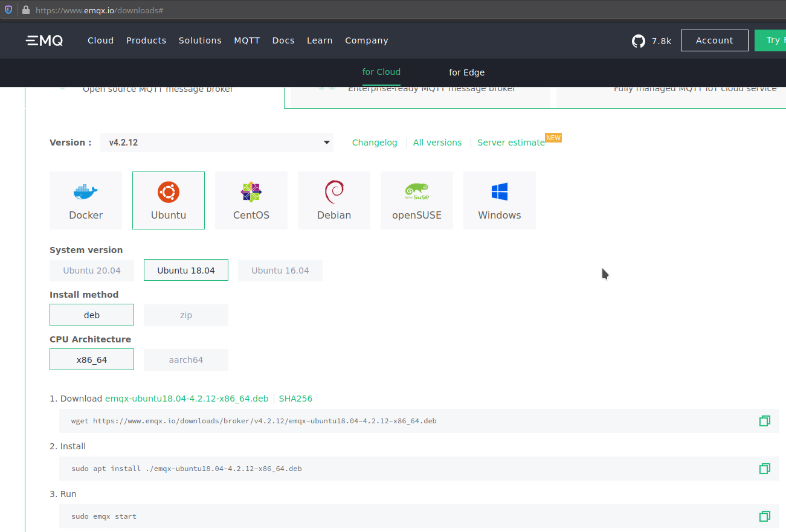Image resolution: width=786 pixels, height=532 pixels.
Task: Click the openSUSE logo icon
Action: (416, 191)
